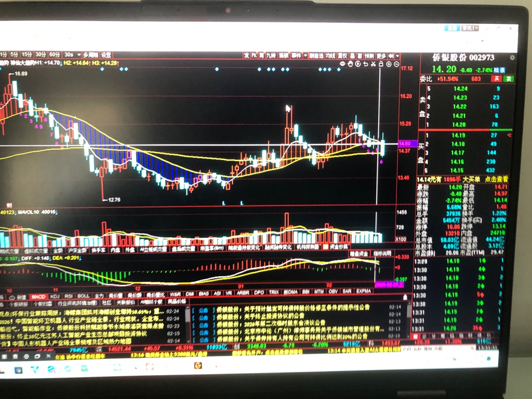
Task: Click the magenta 2026-02-26 date marker
Action: [x=389, y=284]
